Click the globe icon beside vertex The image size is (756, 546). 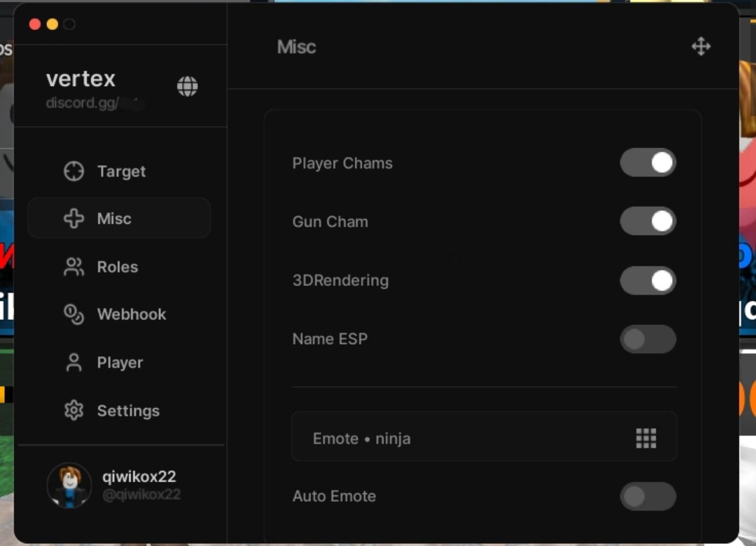click(x=187, y=87)
